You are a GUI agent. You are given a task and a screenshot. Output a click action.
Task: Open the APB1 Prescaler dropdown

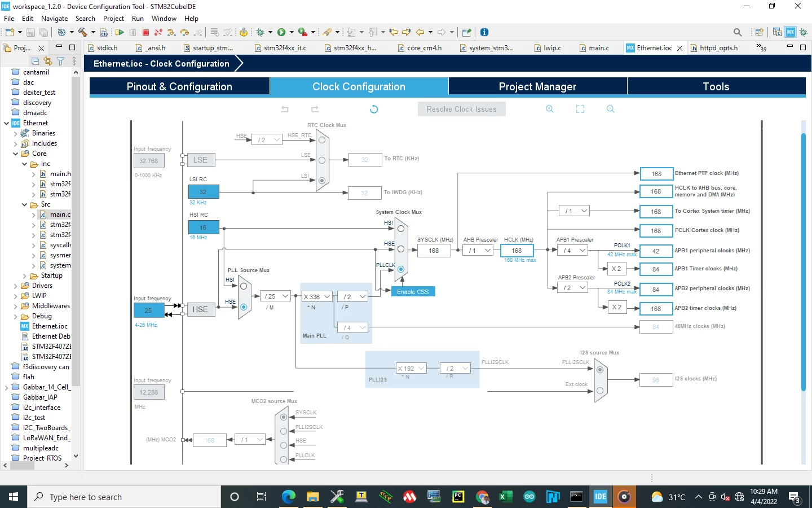pos(573,251)
